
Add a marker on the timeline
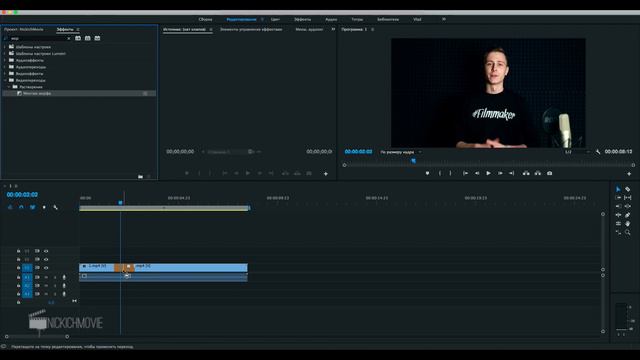[44, 207]
